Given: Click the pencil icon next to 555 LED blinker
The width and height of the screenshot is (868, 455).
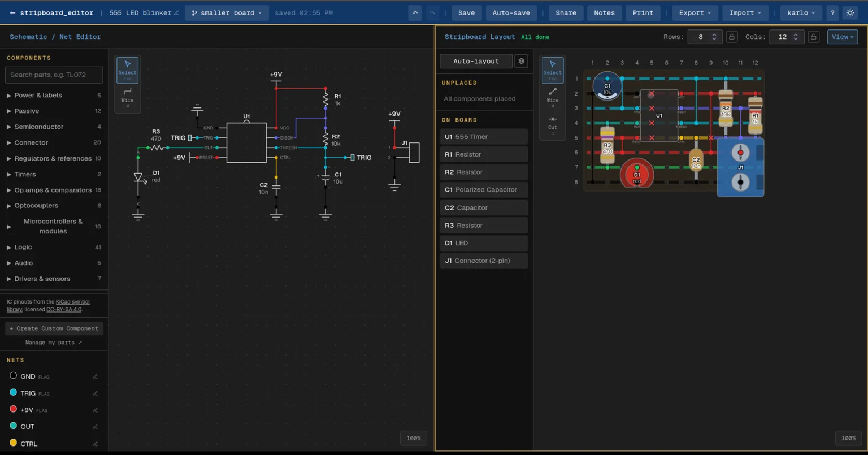Looking at the screenshot, I should 176,13.
